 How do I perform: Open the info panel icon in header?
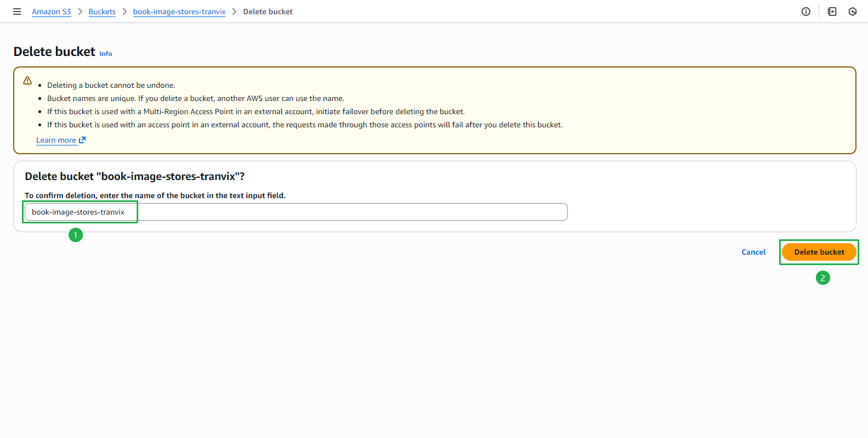click(806, 12)
